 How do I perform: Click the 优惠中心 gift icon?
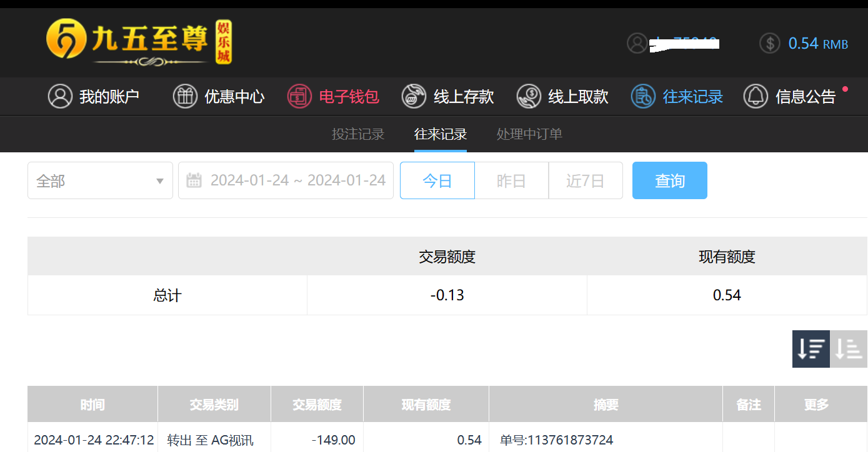pyautogui.click(x=185, y=97)
